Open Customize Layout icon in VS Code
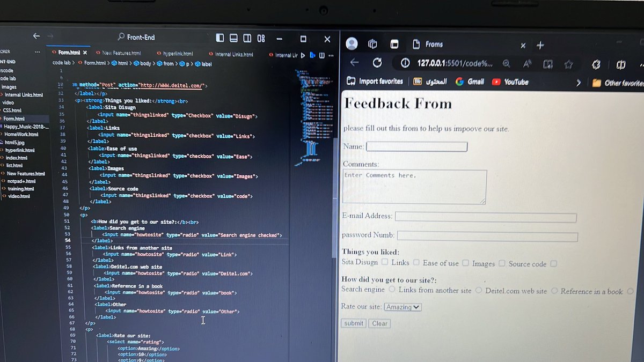 [261, 38]
